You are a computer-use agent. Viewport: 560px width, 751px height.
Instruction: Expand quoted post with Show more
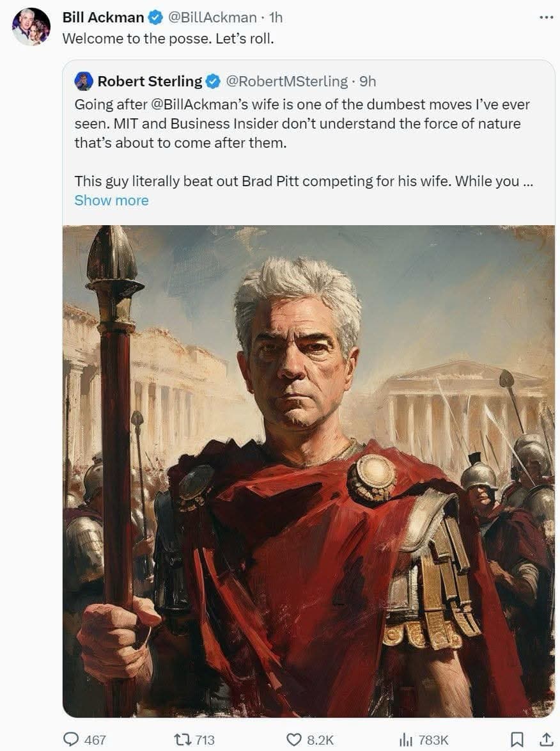[x=111, y=200]
